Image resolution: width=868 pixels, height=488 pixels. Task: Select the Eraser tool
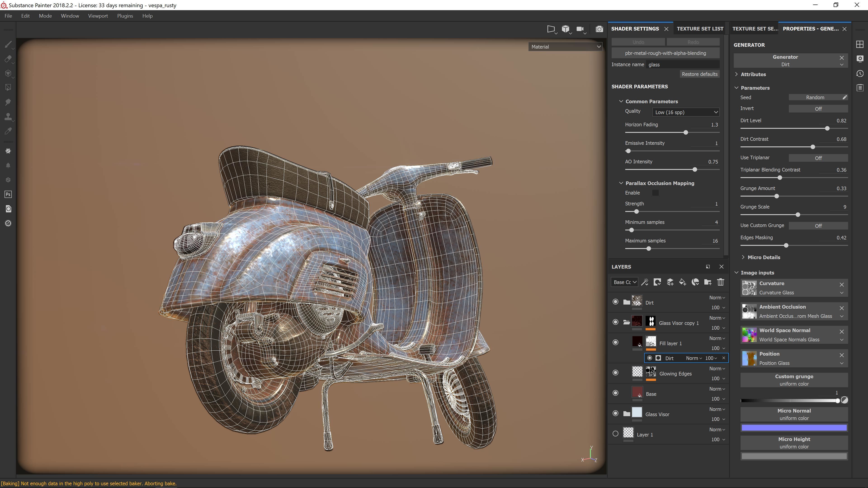coord(8,59)
